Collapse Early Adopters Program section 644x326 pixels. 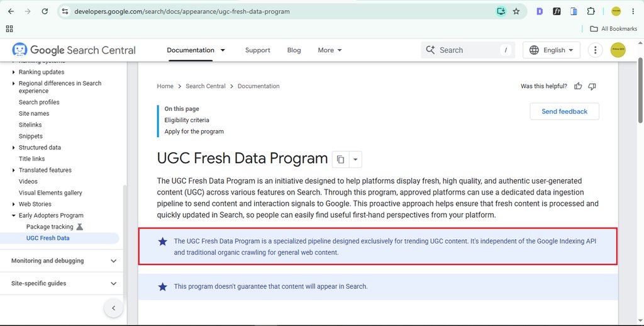(14, 215)
